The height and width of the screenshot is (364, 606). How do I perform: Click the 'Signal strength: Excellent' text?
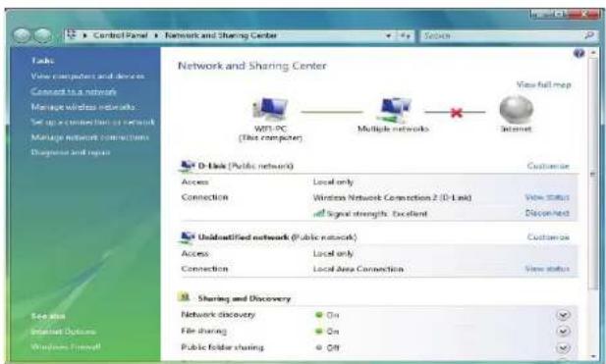click(377, 214)
